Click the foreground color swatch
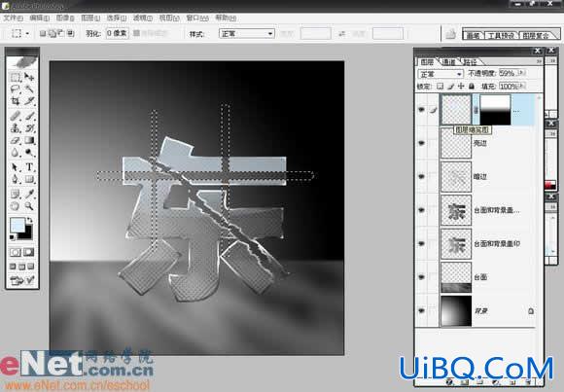The image size is (564, 392). click(17, 226)
